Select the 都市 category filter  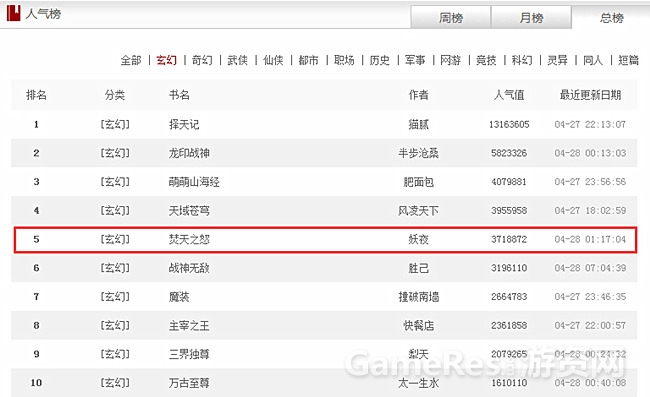click(308, 61)
